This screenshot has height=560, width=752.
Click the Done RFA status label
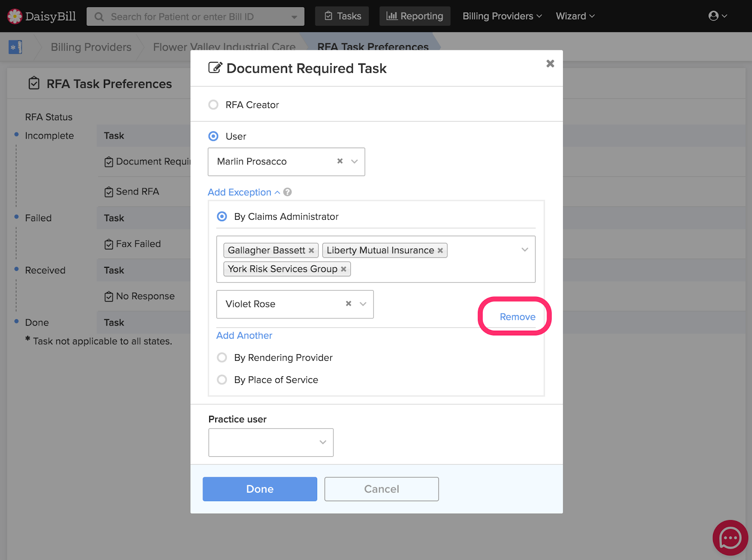(37, 322)
